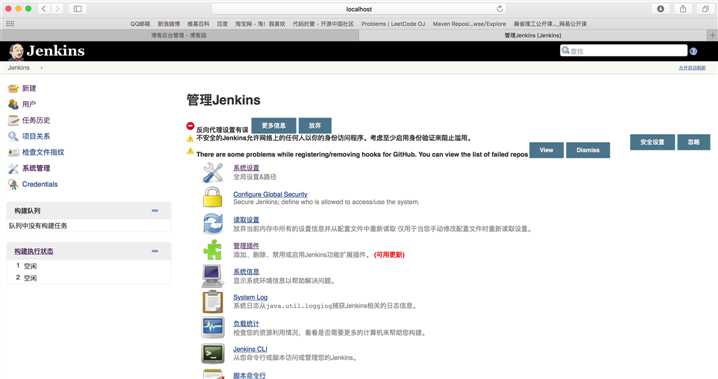Viewport: 718px width, 379px height.
Task: Focus the Jenkins search box
Action: (x=624, y=50)
